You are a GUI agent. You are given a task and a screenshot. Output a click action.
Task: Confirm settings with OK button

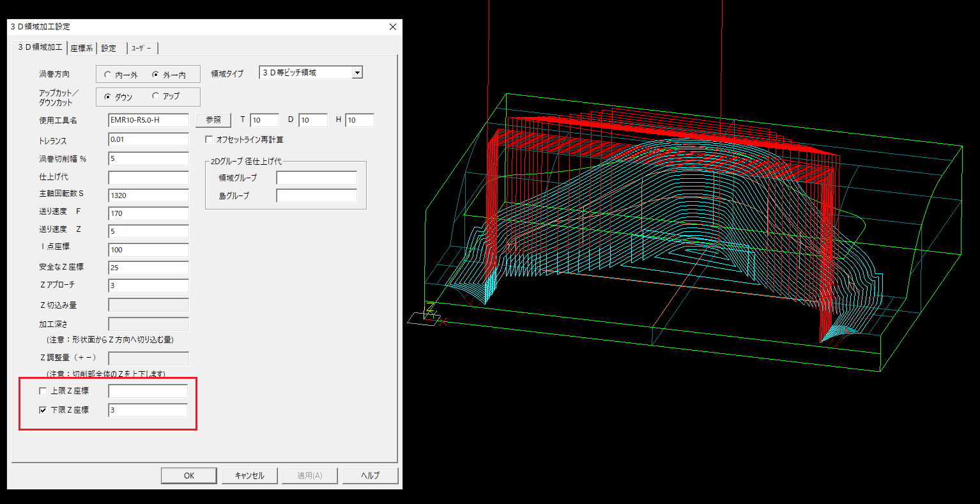pyautogui.click(x=188, y=475)
